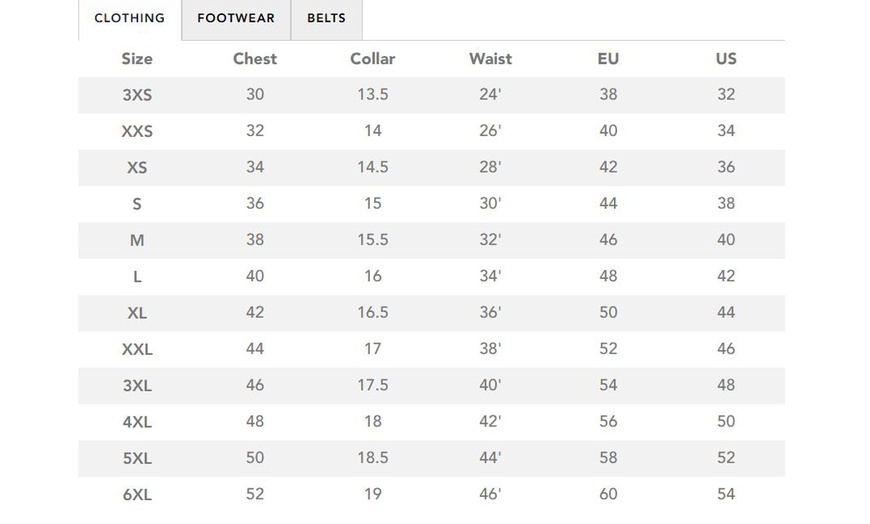Click the Collar column header

373,59
